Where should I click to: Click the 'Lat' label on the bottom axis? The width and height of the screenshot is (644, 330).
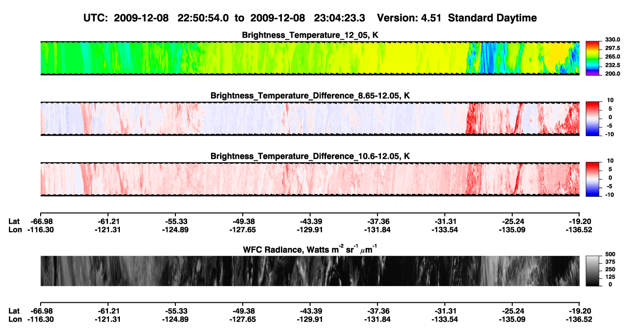click(14, 311)
